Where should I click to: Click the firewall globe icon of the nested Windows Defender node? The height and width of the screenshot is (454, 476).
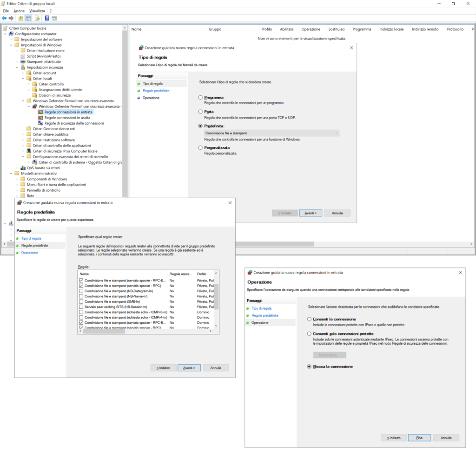coord(34,107)
